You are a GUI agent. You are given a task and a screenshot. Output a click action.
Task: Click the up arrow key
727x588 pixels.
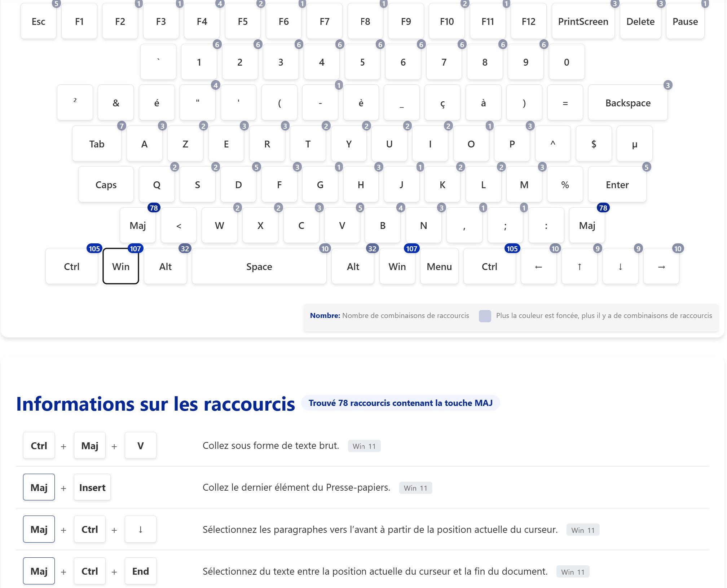coord(580,266)
